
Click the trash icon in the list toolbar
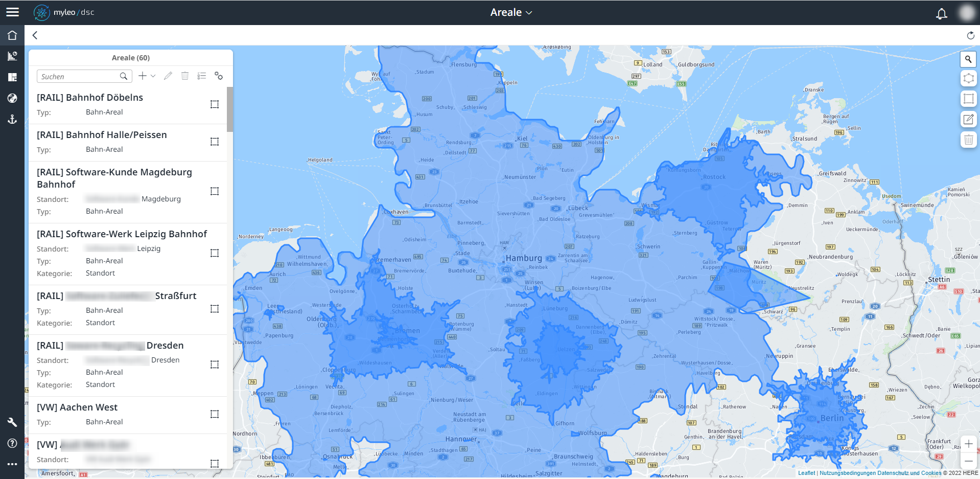tap(185, 76)
